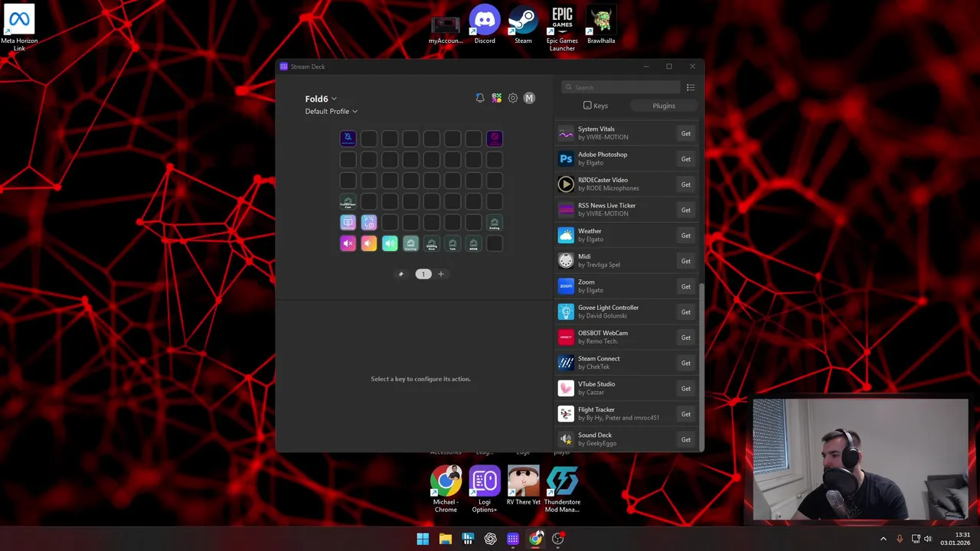Open Michael - Chrome desktop shortcut

pos(446,490)
